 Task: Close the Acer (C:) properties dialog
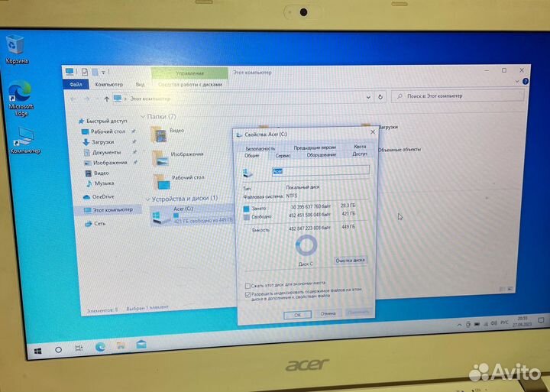coord(373,132)
